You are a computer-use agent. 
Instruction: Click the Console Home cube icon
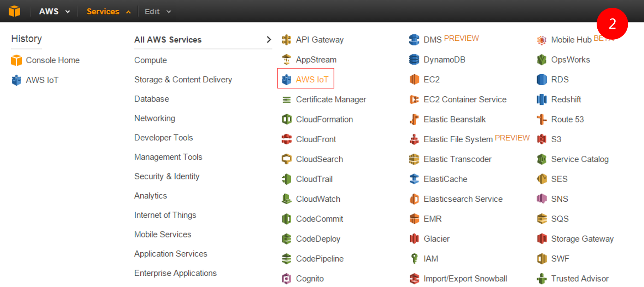click(x=16, y=60)
